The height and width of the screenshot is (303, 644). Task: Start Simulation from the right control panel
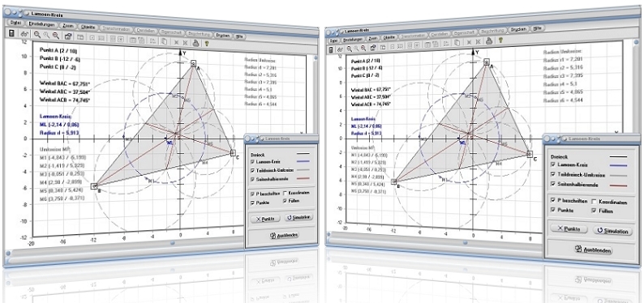pyautogui.click(x=613, y=231)
